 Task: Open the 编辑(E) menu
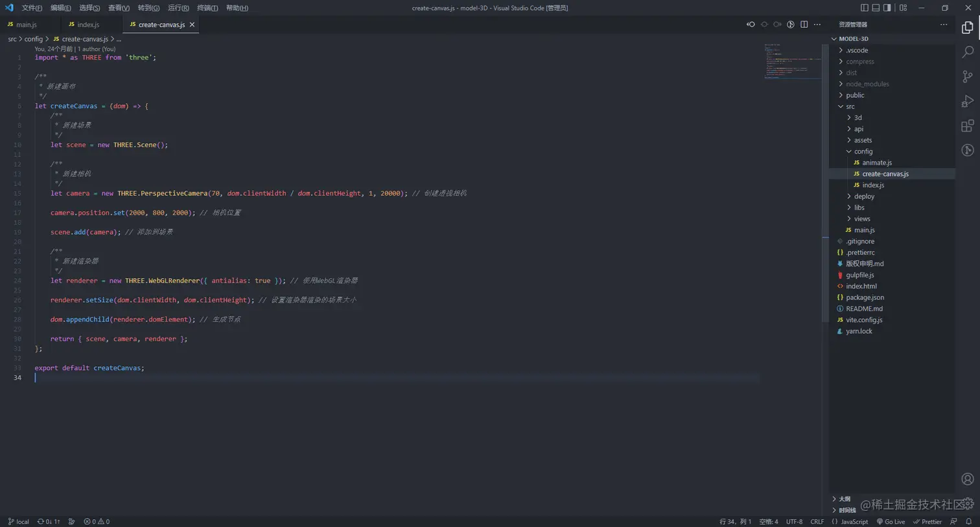pyautogui.click(x=61, y=8)
